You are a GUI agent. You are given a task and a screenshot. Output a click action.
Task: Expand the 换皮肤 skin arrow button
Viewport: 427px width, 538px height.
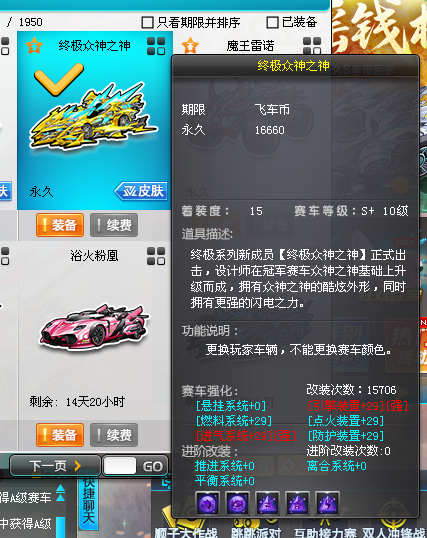(141, 191)
